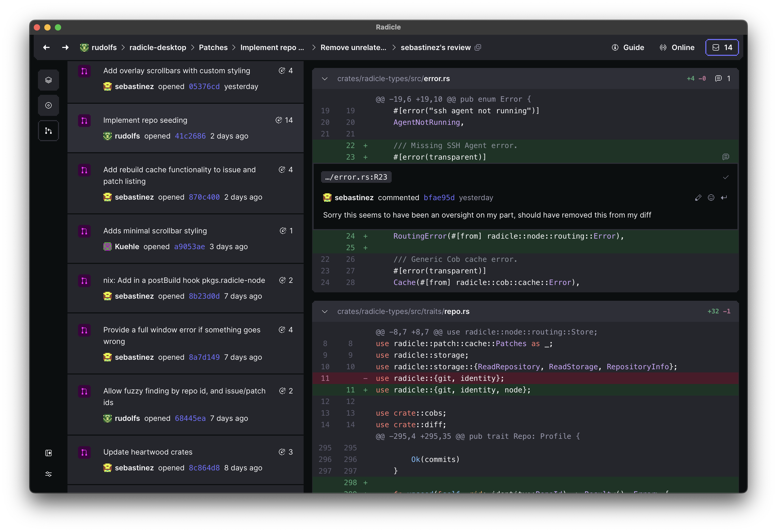This screenshot has width=777, height=532.
Task: Reply to sebastinez's comment
Action: [724, 198]
